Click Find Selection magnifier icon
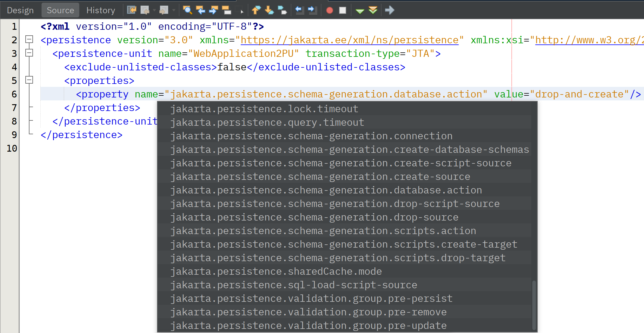 click(x=187, y=10)
